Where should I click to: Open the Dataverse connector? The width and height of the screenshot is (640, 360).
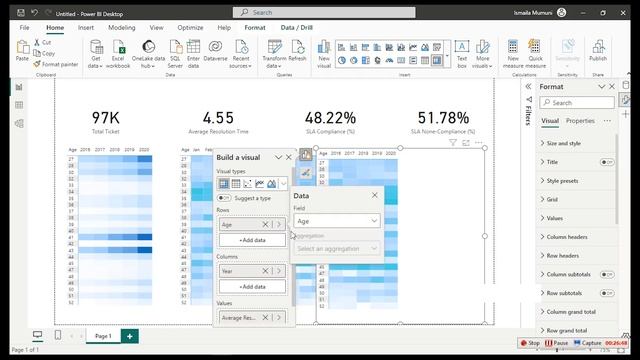pos(215,51)
